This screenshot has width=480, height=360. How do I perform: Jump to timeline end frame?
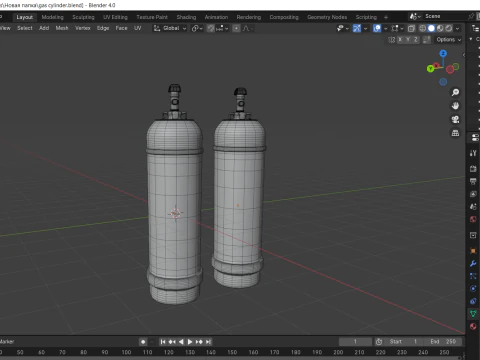coord(208,342)
